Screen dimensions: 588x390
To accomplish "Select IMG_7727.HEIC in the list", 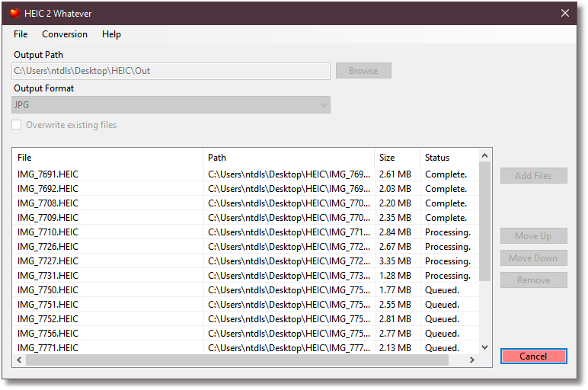I will (48, 261).
